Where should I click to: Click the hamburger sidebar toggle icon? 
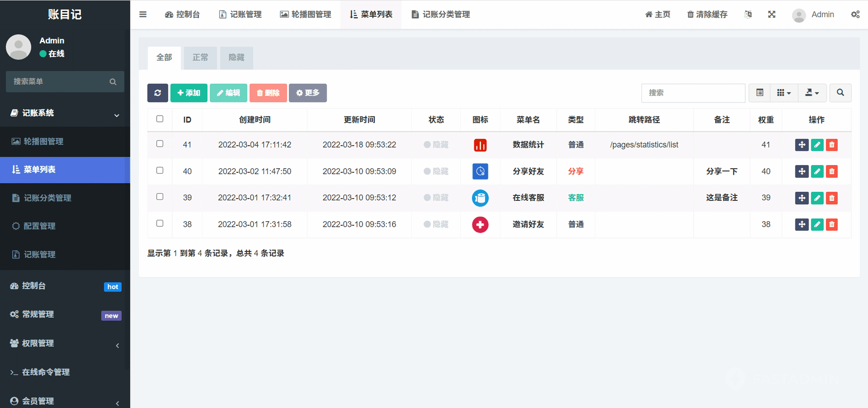(x=143, y=15)
